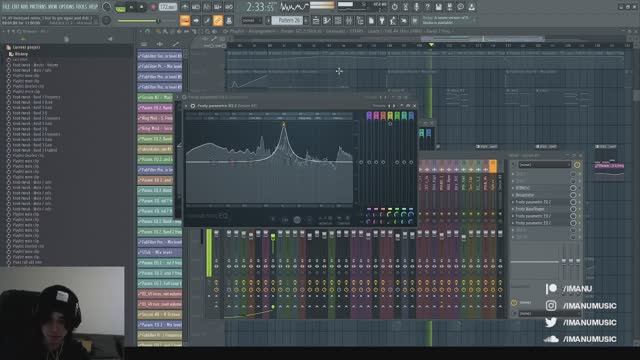Select the purple EQ band 1 token
The height and width of the screenshot is (360, 640).
369,116
